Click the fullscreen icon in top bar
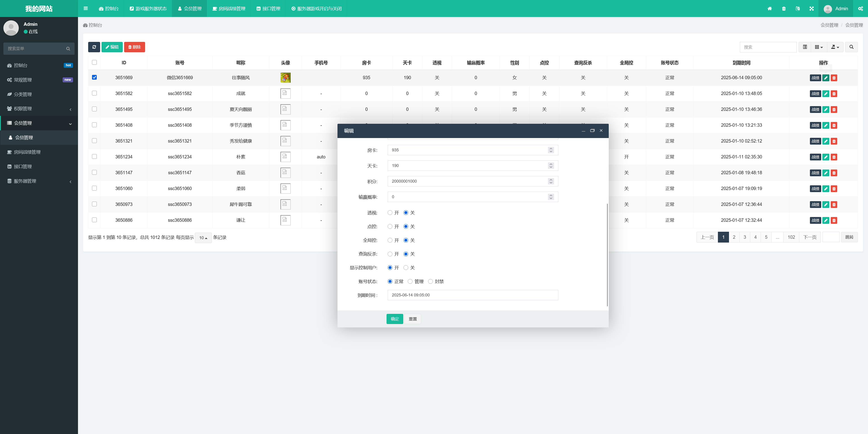Screen dimensions: 868x434 [x=811, y=8]
